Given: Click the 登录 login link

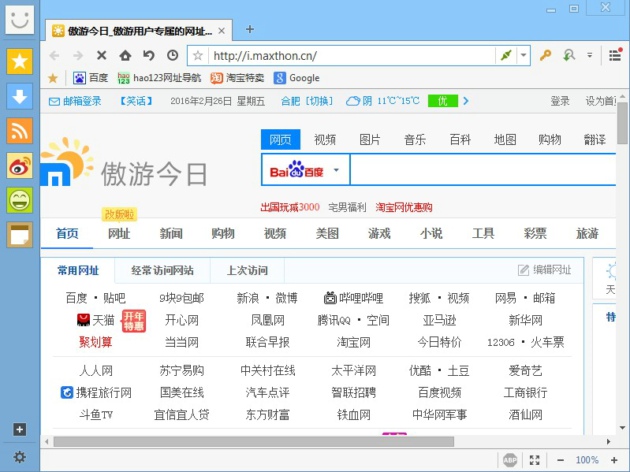Looking at the screenshot, I should (560, 101).
